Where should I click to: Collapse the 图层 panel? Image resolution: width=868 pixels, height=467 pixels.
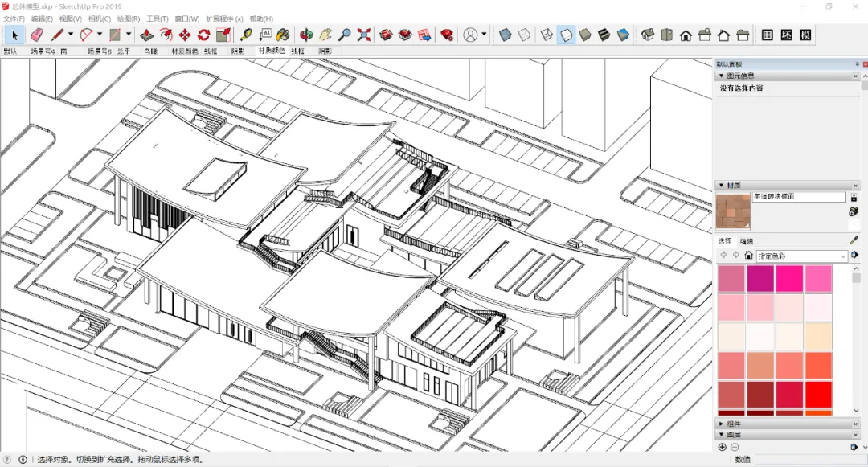coord(721,435)
